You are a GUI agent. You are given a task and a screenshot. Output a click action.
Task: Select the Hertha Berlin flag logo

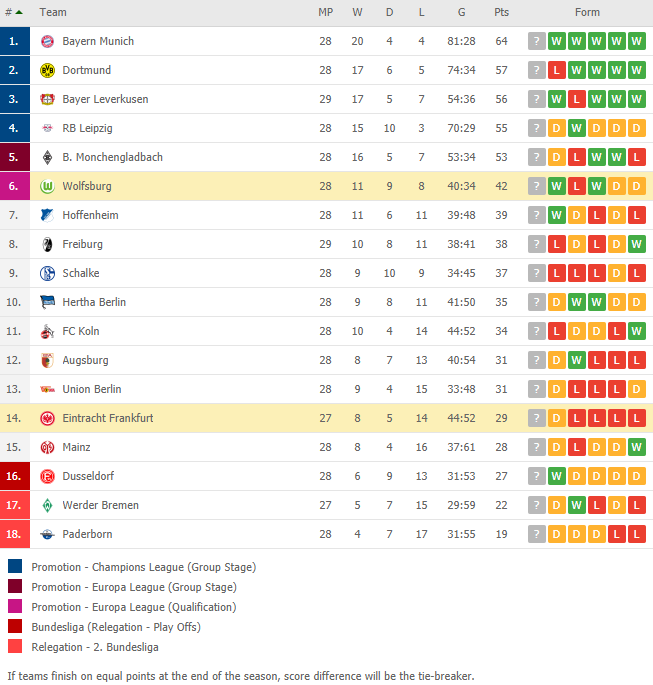(47, 302)
